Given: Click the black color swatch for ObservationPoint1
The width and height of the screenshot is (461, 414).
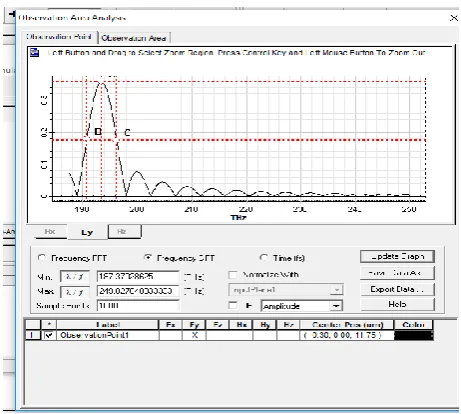Looking at the screenshot, I should [x=414, y=335].
